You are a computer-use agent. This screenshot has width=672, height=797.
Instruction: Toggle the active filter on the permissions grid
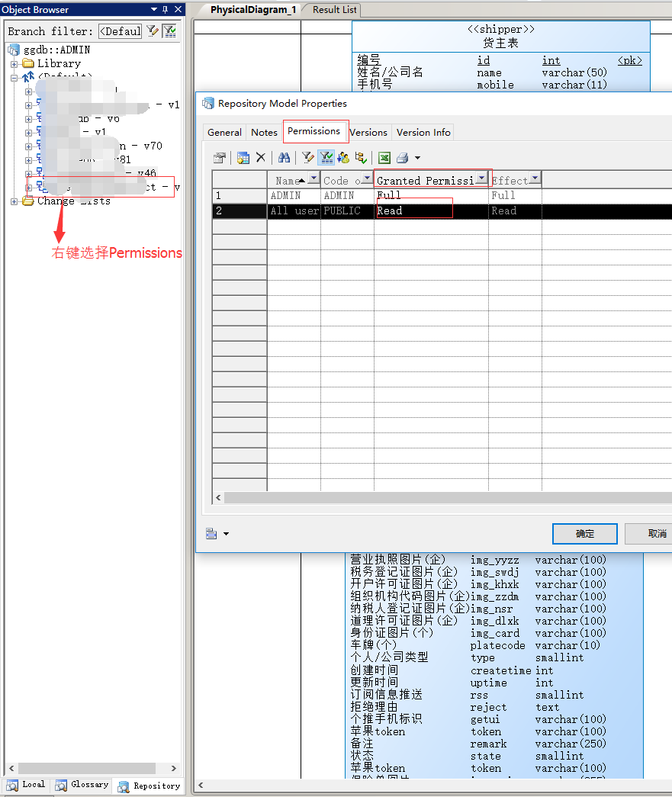click(326, 158)
